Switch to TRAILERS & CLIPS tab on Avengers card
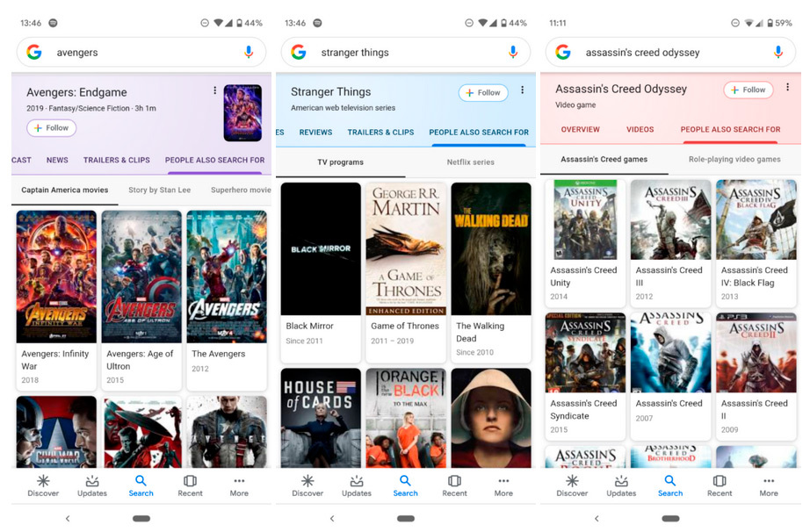 (x=117, y=160)
